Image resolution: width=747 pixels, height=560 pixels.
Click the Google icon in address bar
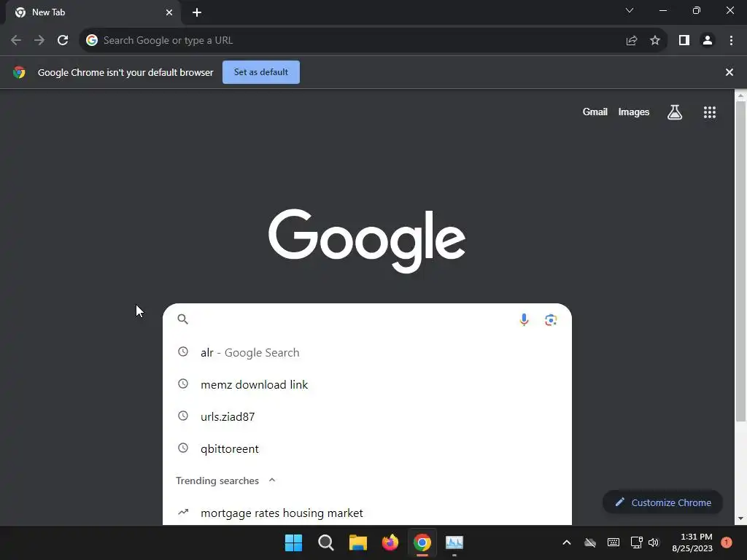click(92, 41)
